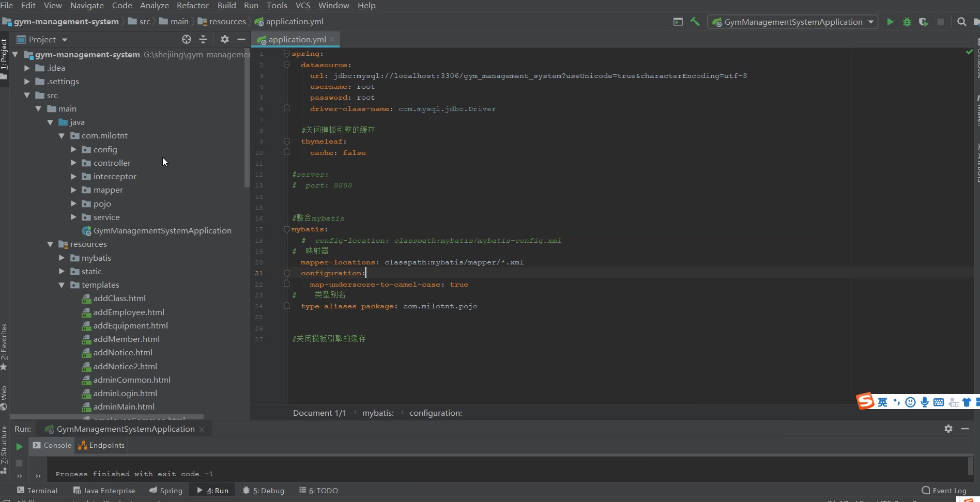Open Project panel settings gear
Viewport: 980px width, 502px height.
224,39
